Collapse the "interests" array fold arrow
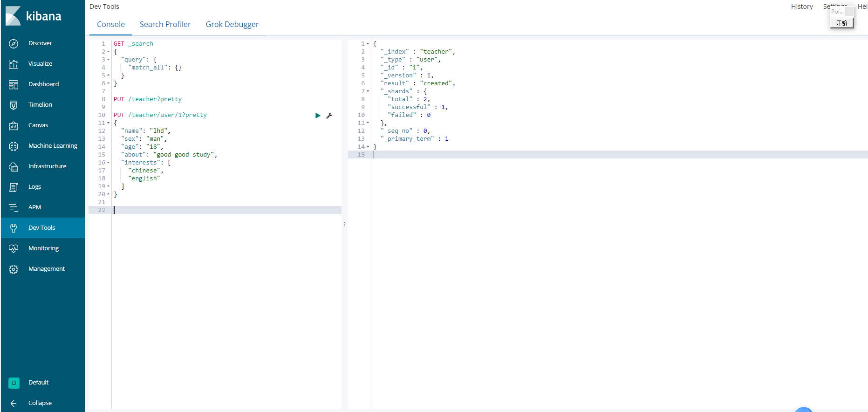 click(109, 163)
